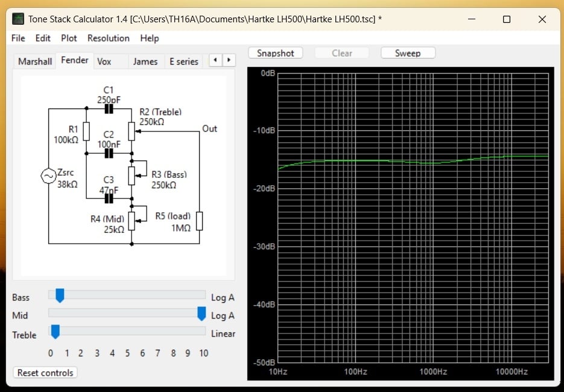
Task: Click the 1000Hz axis label
Action: [x=433, y=371]
